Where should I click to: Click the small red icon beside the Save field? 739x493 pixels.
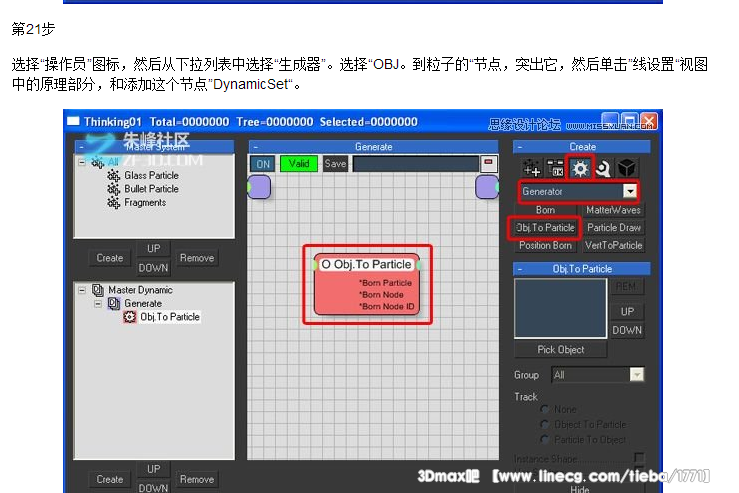488,163
